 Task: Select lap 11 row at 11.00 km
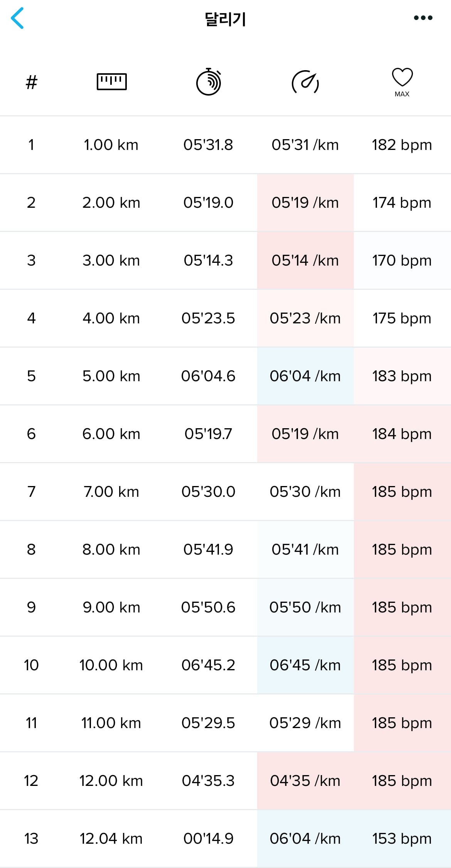[225, 723]
